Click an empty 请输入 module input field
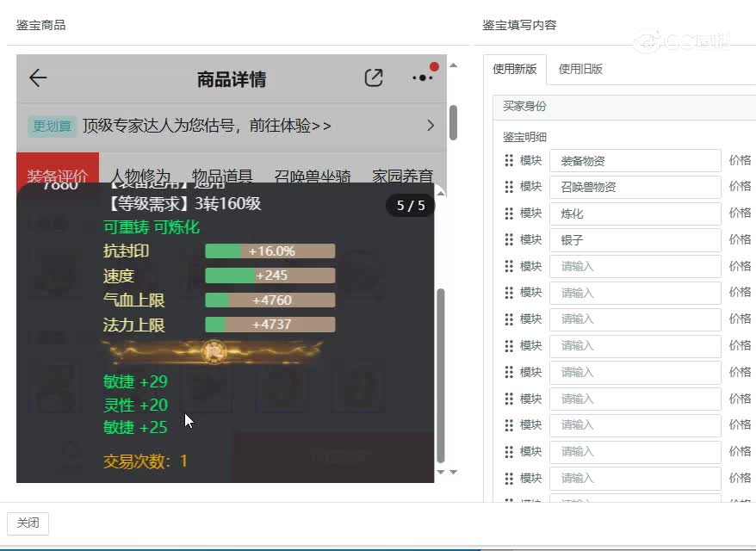Image resolution: width=756 pixels, height=551 pixels. [x=635, y=266]
